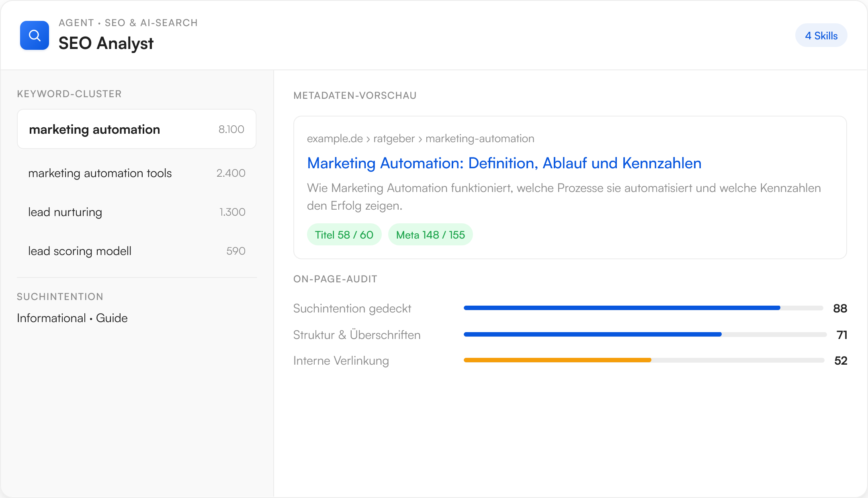Click the meta description text snippet

pos(564,197)
